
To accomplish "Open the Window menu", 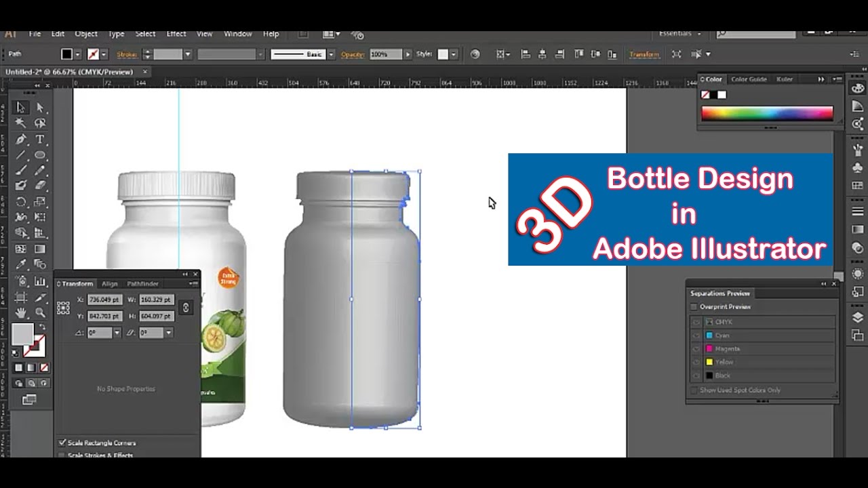I will (238, 34).
